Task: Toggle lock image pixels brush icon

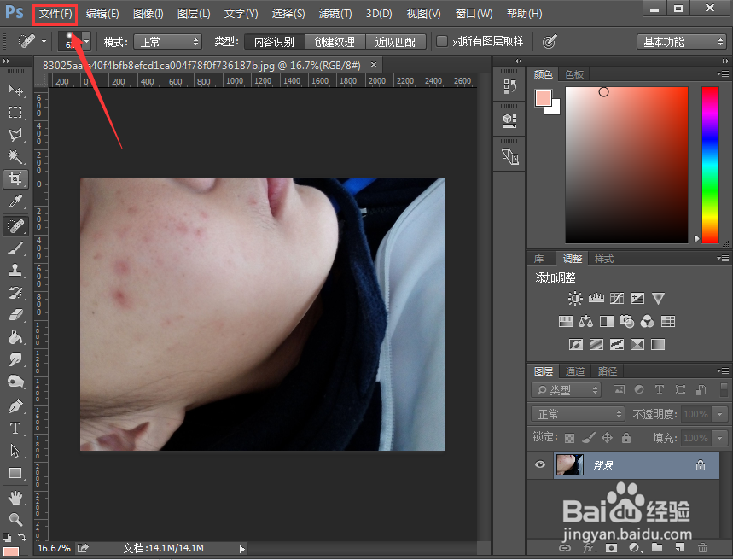Action: coord(589,438)
